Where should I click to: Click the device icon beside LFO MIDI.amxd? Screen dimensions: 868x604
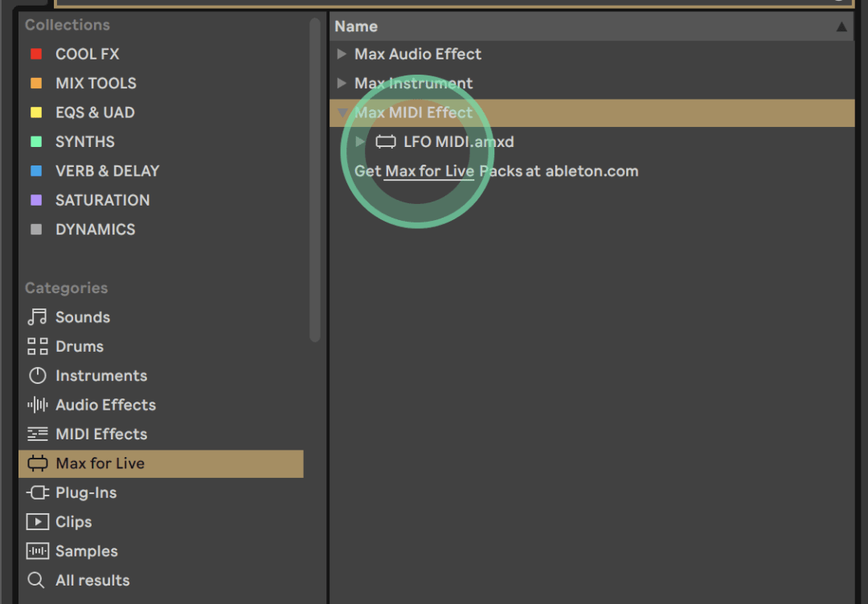click(386, 141)
